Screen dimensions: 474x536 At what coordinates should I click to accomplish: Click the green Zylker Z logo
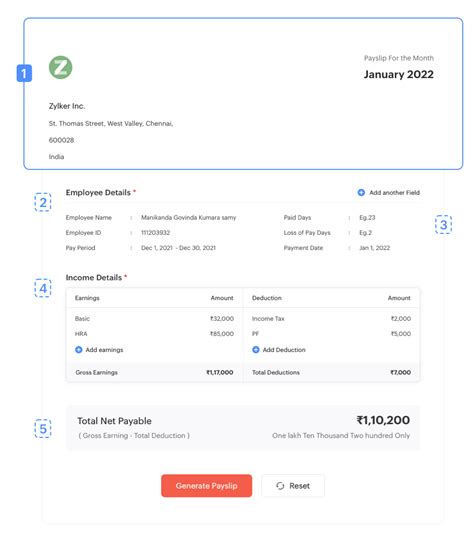(60, 67)
